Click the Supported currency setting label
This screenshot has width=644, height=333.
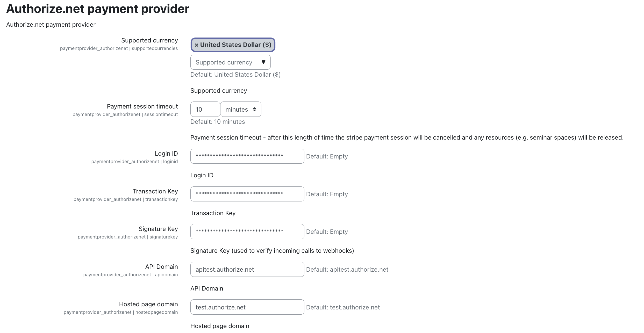tap(149, 40)
